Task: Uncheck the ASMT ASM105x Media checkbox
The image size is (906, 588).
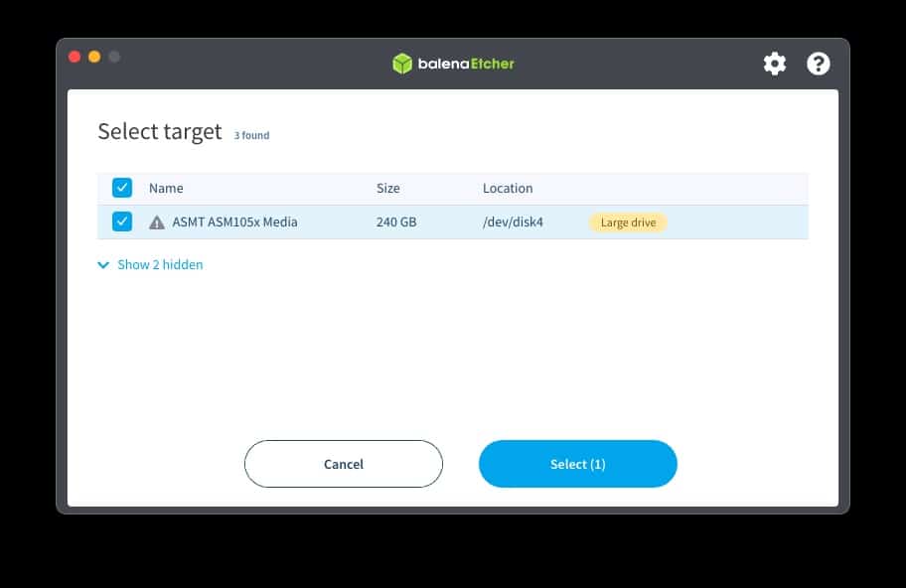Action: tap(122, 221)
